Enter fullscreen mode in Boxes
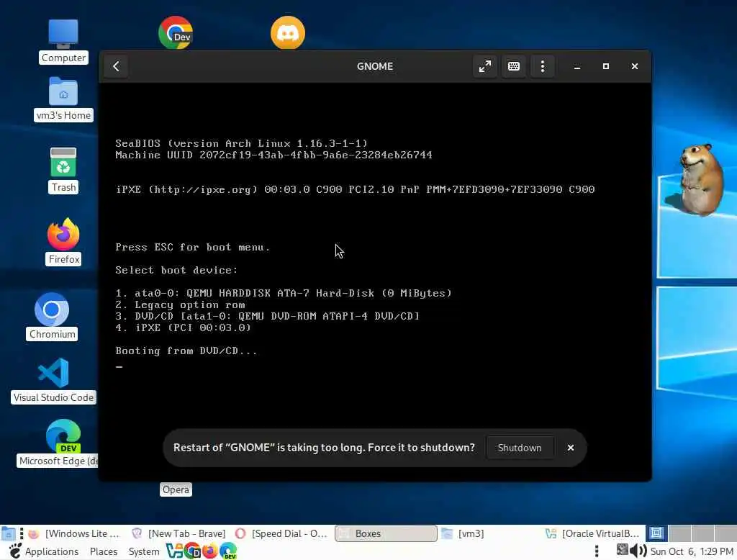 click(484, 66)
